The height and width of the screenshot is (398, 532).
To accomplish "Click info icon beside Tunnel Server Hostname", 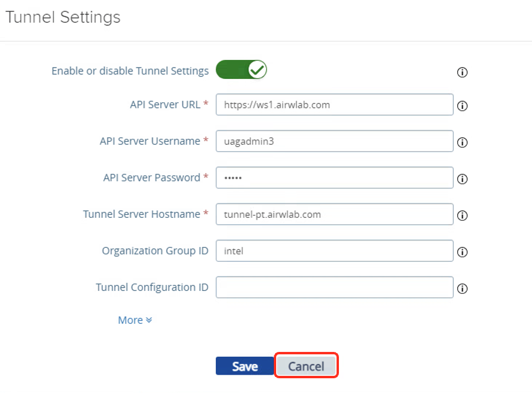I will point(462,215).
